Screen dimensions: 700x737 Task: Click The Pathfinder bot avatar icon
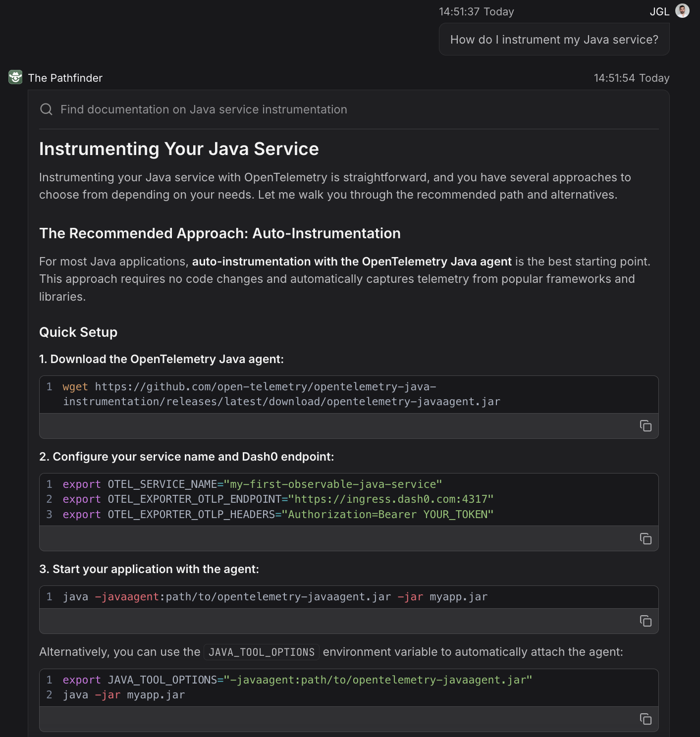coord(15,77)
